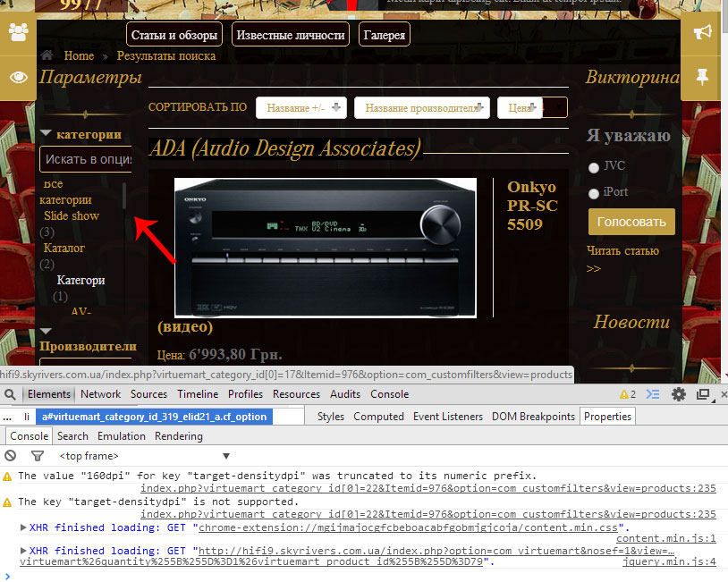The image size is (728, 582).
Task: Click the Onkyo receiver product image
Action: (x=325, y=248)
